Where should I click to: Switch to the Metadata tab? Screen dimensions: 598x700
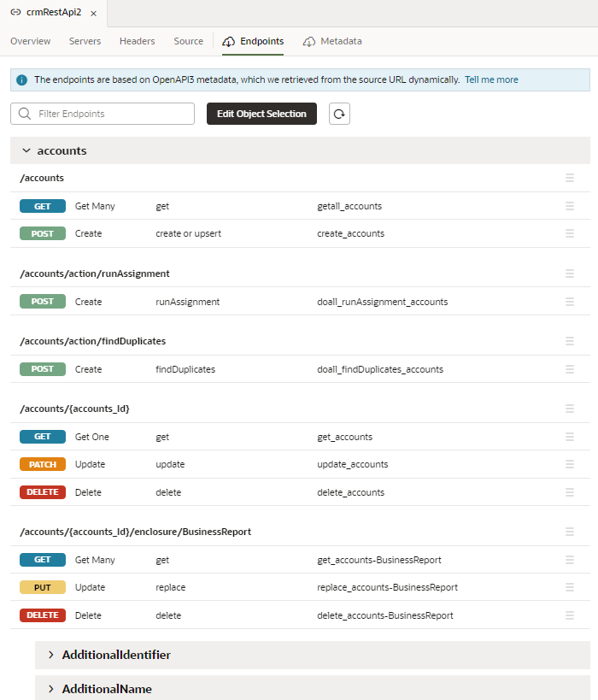pyautogui.click(x=339, y=40)
